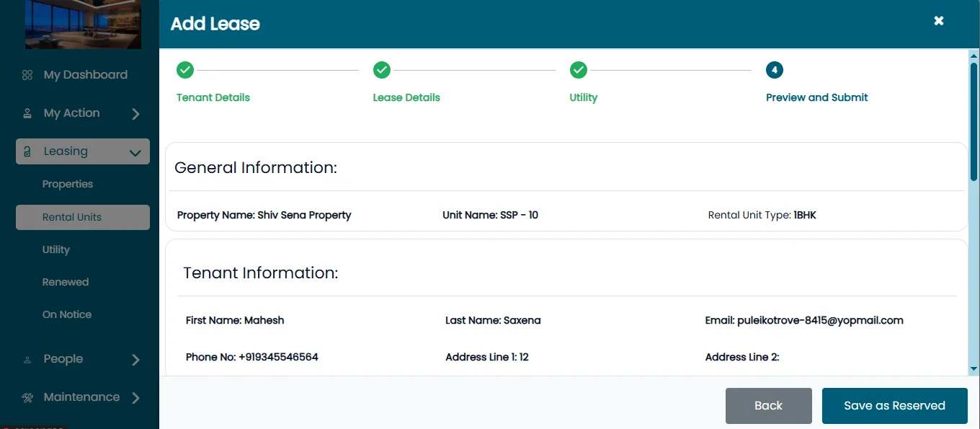This screenshot has height=429, width=980.
Task: Click Address Line 2 label
Action: point(742,357)
